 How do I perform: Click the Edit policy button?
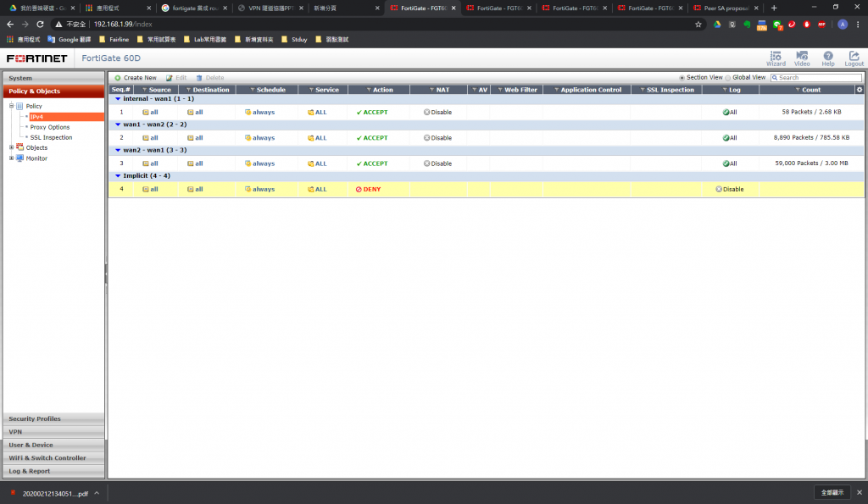point(176,78)
